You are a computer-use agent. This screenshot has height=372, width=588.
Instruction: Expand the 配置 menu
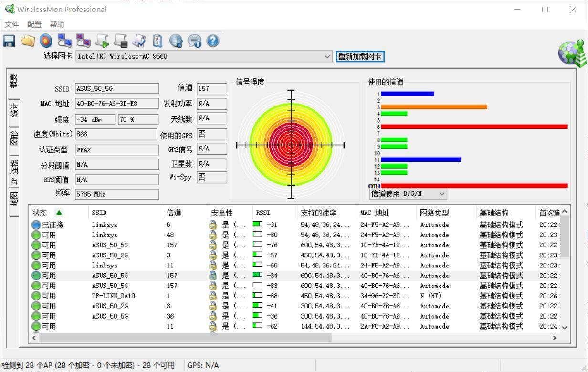[x=34, y=24]
